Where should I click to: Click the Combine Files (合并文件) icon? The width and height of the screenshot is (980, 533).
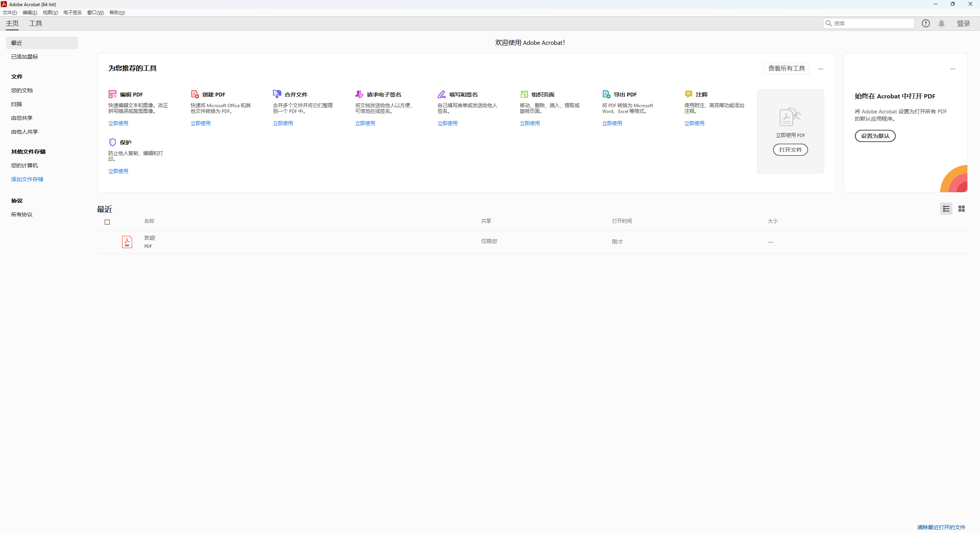point(277,94)
